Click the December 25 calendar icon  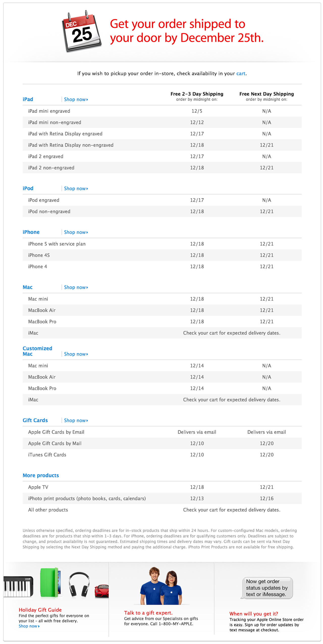[81, 32]
